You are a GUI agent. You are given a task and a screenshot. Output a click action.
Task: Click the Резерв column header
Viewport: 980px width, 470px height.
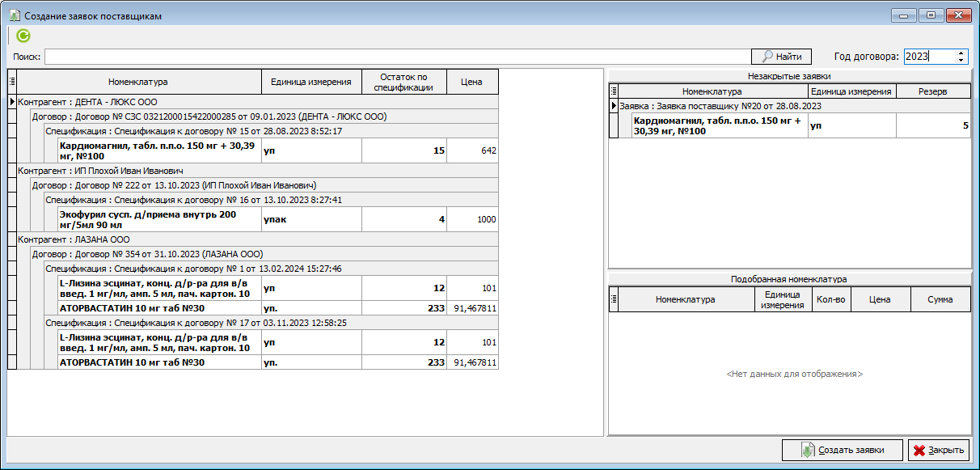pos(932,91)
